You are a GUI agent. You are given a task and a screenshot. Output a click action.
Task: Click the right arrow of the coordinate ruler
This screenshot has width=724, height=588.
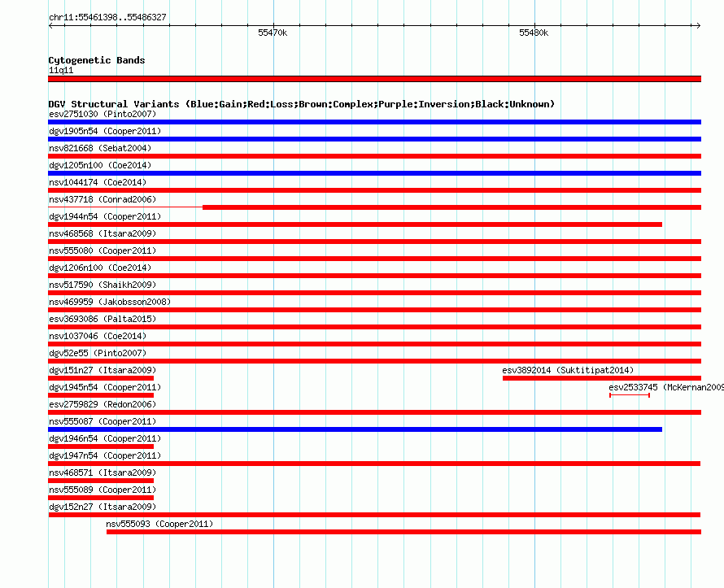click(698, 25)
